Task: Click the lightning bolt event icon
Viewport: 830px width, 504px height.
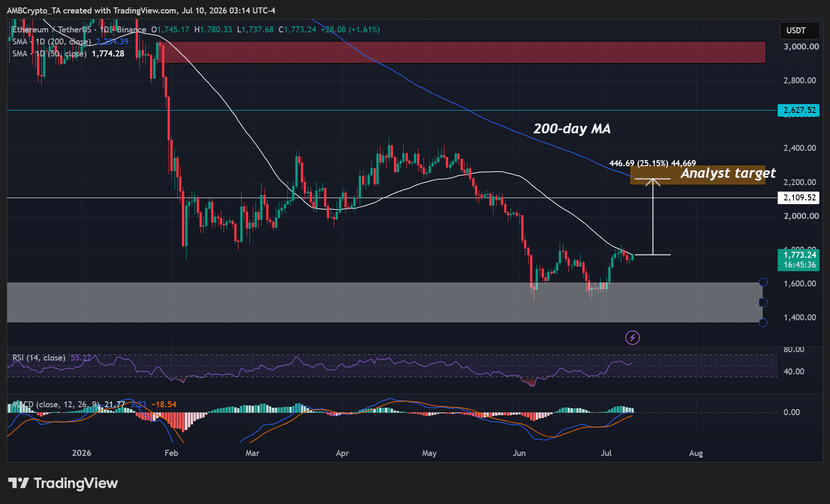Action: [632, 338]
